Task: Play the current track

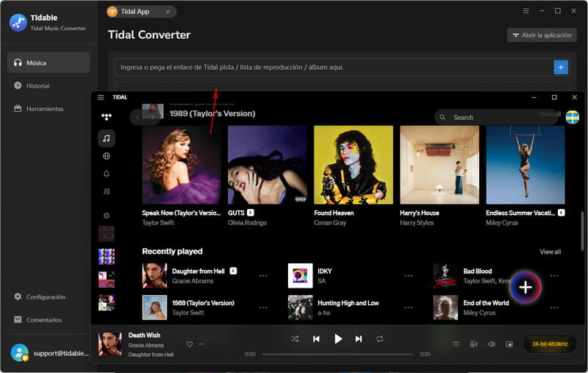Action: click(338, 339)
